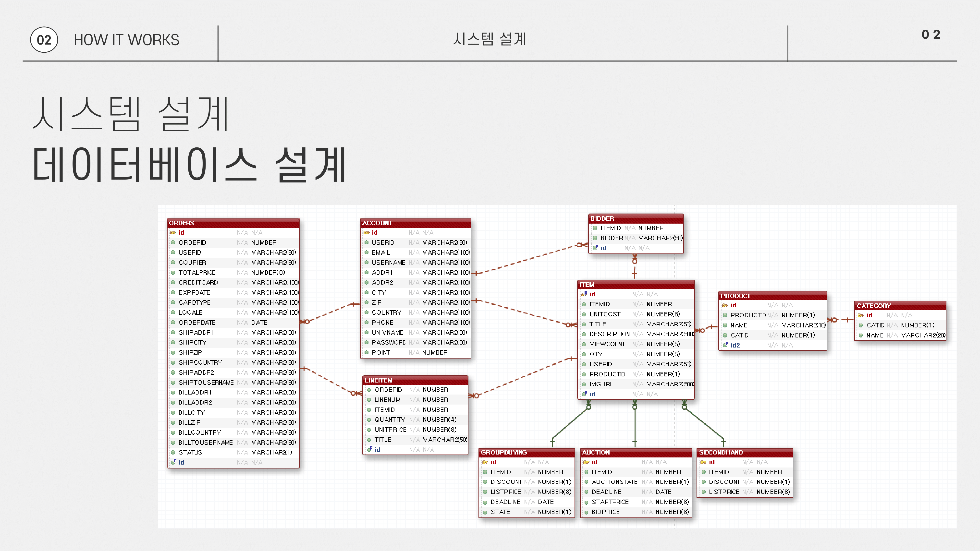Click the HOW IT WORKS section label

pos(127,39)
